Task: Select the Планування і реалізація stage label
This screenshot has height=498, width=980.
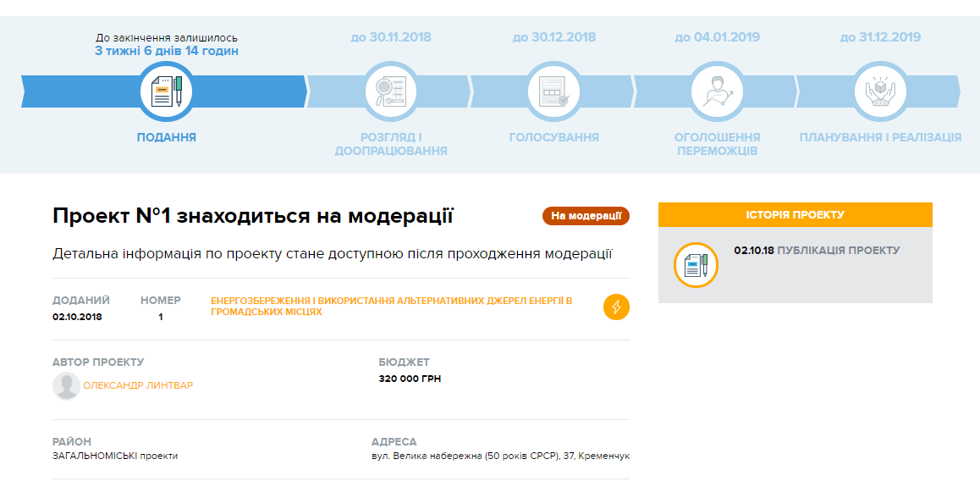Action: pos(880,137)
